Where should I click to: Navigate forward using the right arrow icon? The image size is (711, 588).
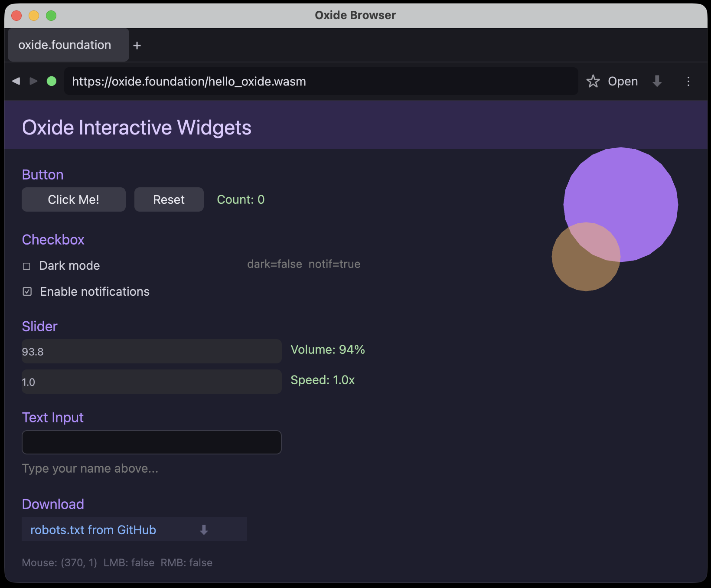34,81
